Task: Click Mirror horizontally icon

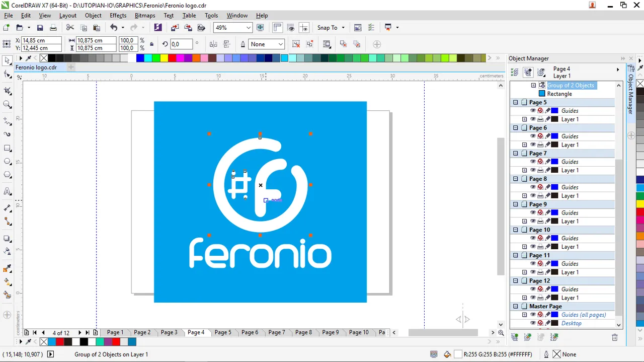Action: pyautogui.click(x=213, y=44)
